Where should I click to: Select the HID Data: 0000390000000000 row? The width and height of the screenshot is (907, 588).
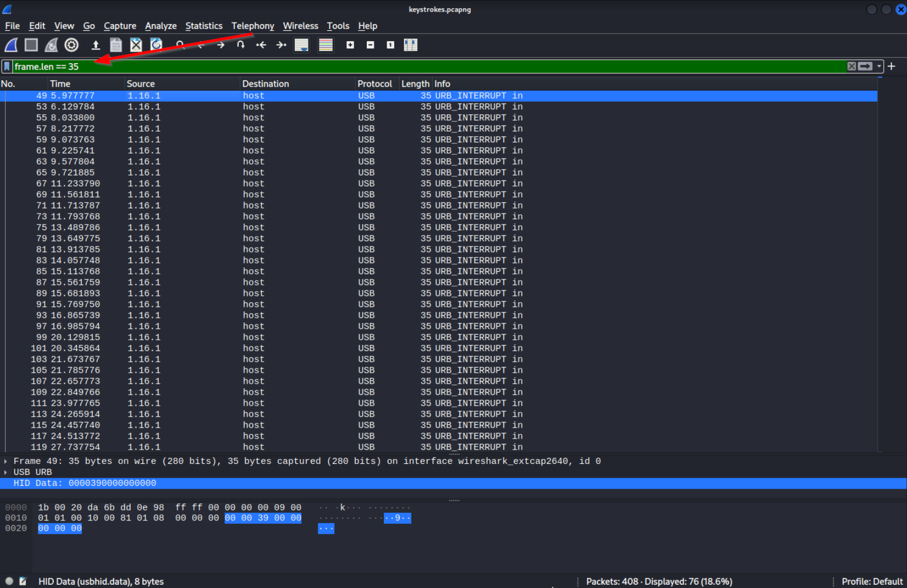[x=453, y=483]
